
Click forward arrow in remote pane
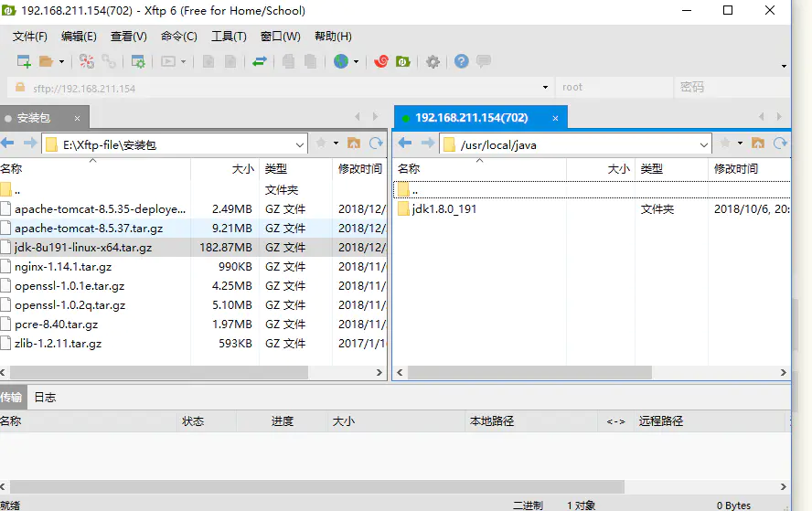click(x=428, y=143)
